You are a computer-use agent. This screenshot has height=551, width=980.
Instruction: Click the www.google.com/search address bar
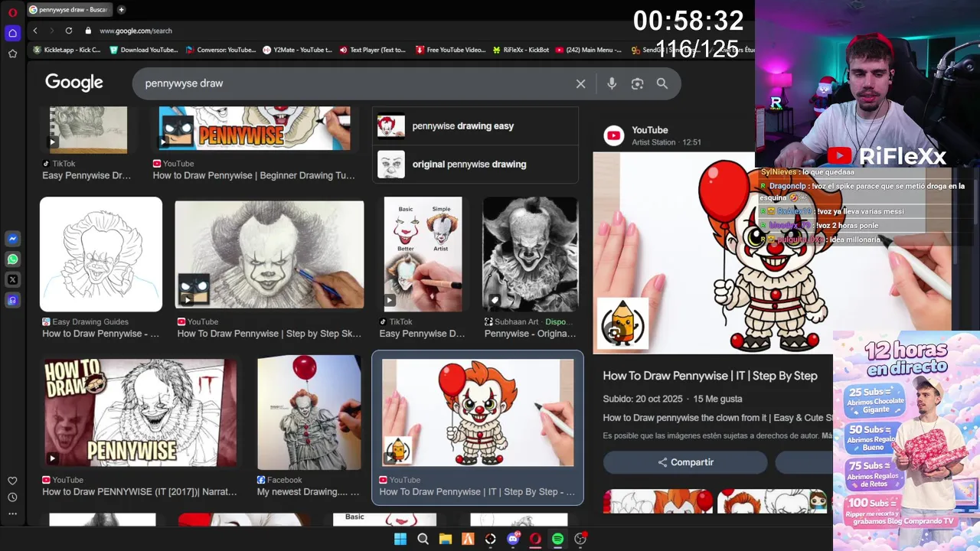(136, 31)
